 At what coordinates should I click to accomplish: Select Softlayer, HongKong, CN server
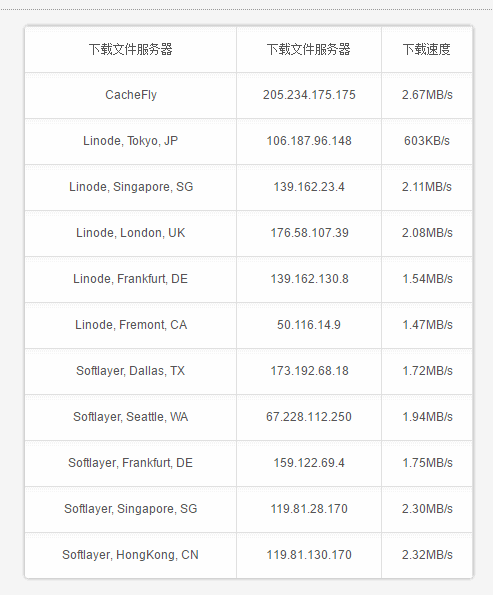[x=131, y=555]
